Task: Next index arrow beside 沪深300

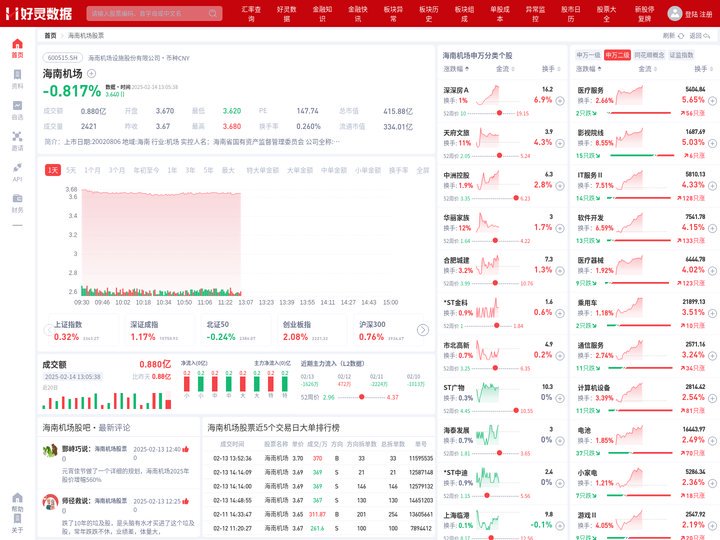Action: pos(422,330)
